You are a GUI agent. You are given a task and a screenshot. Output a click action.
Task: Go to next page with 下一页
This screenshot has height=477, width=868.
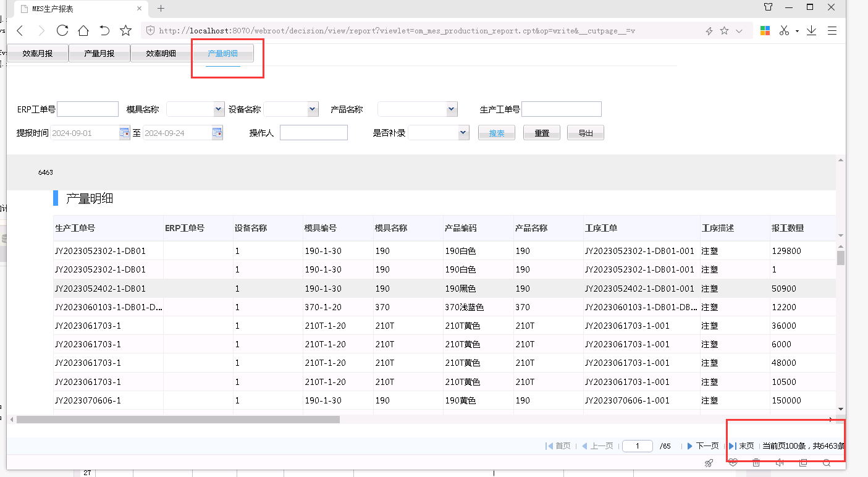pyautogui.click(x=703, y=446)
